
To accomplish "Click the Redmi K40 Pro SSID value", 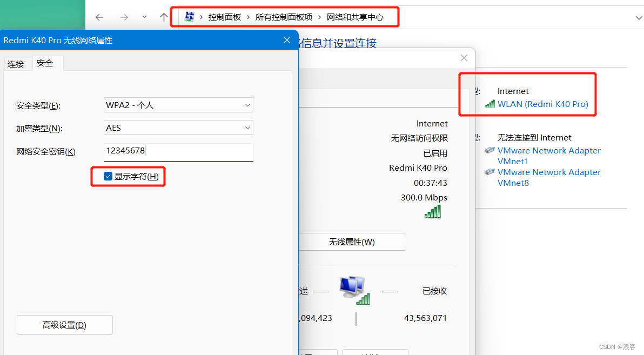I will (418, 168).
